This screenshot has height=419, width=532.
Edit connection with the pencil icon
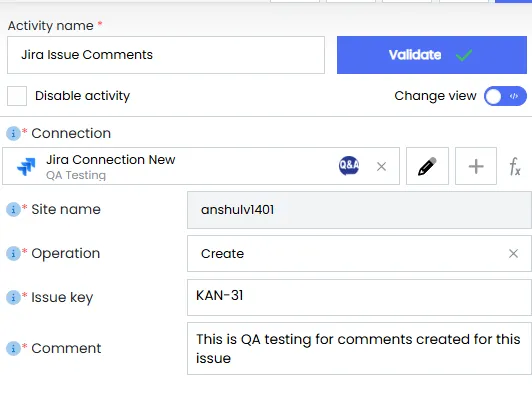(427, 166)
